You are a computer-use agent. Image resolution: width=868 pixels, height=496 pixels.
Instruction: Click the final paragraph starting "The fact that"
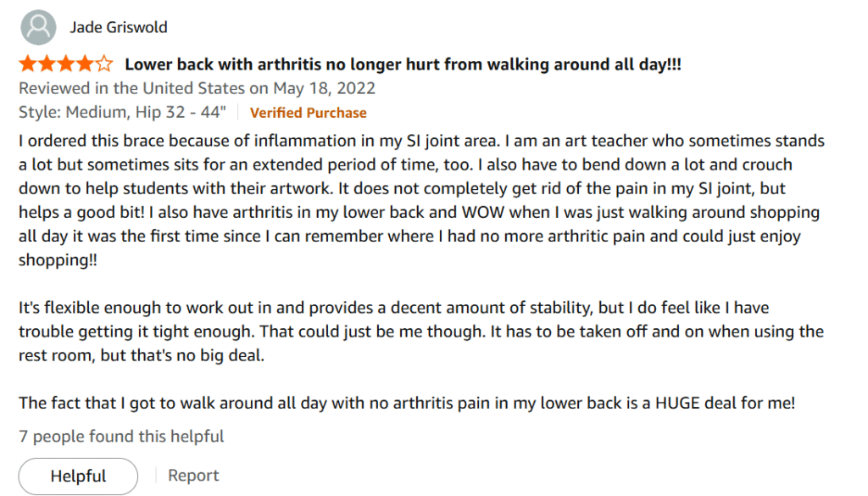tap(407, 403)
